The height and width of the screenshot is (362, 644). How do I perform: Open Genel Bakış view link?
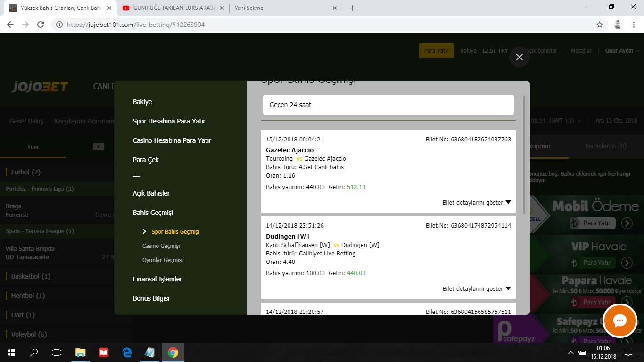(x=26, y=121)
